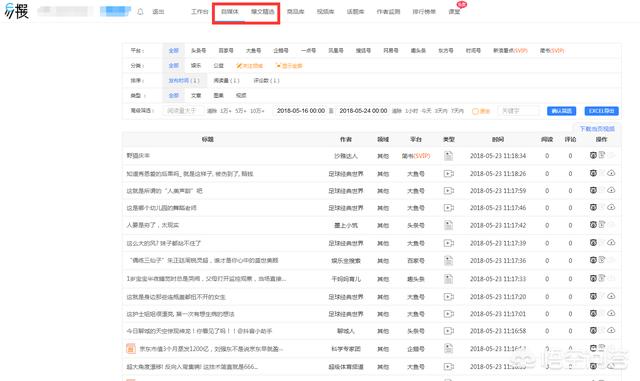Filter platform by 一点号
This screenshot has width=640, height=381.
[x=309, y=51]
